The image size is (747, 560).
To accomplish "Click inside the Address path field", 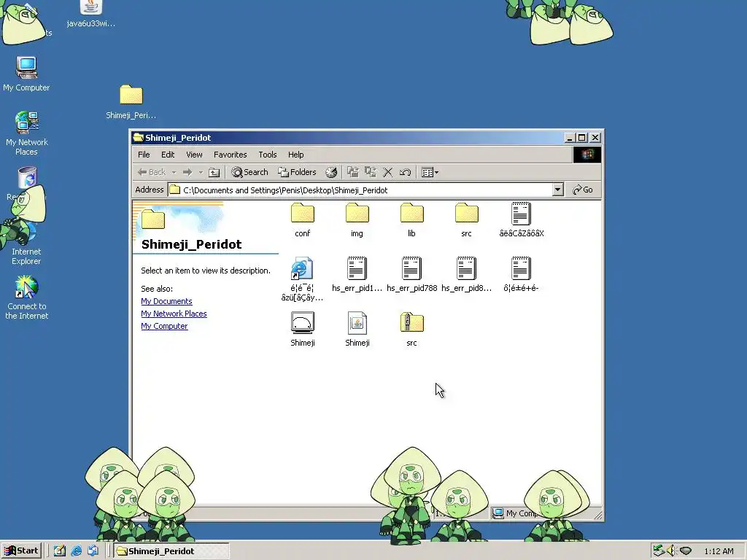I will 366,190.
